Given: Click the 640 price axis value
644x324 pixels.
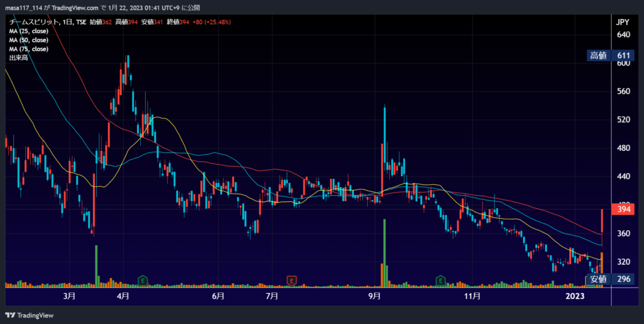Looking at the screenshot, I should pyautogui.click(x=623, y=35).
